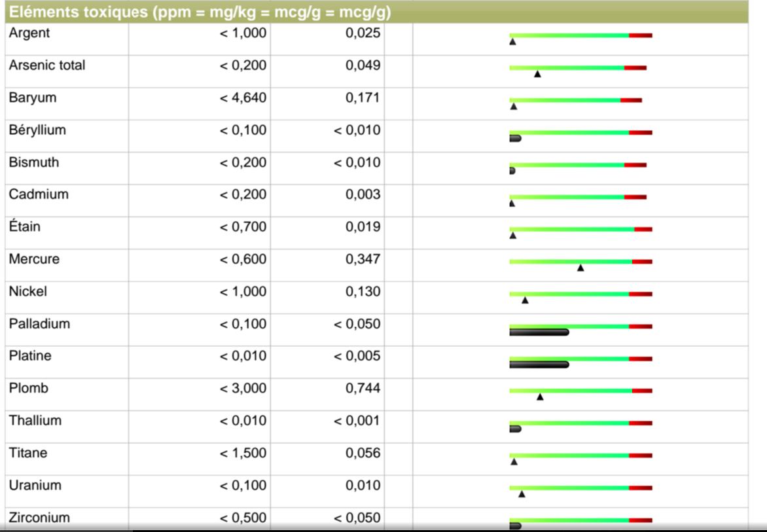767x532 pixels.
Task: Select the Thallium result value < 0,001
Action: tap(357, 421)
